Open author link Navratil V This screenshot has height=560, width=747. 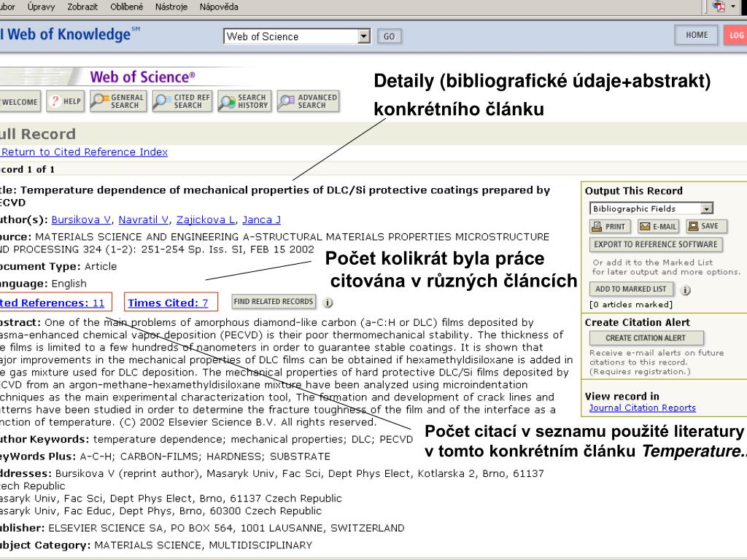(144, 219)
